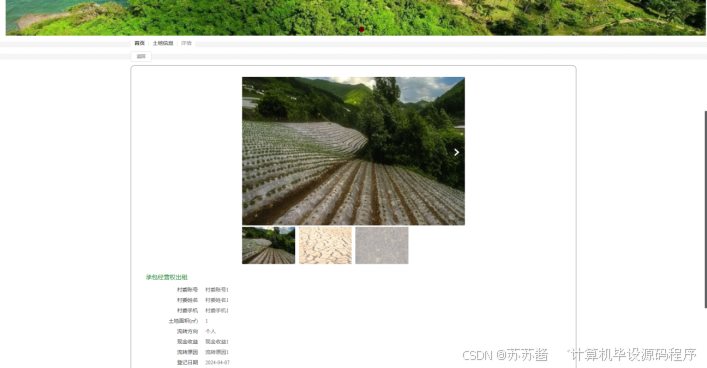Open the 土地信息 breadcrumb link
This screenshot has height=368, width=707.
click(163, 43)
